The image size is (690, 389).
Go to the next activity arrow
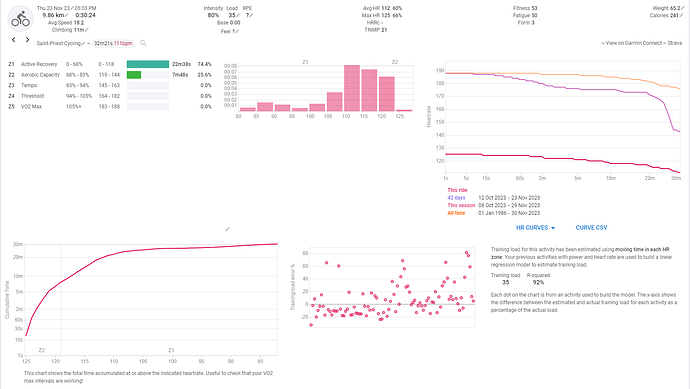tap(27, 40)
